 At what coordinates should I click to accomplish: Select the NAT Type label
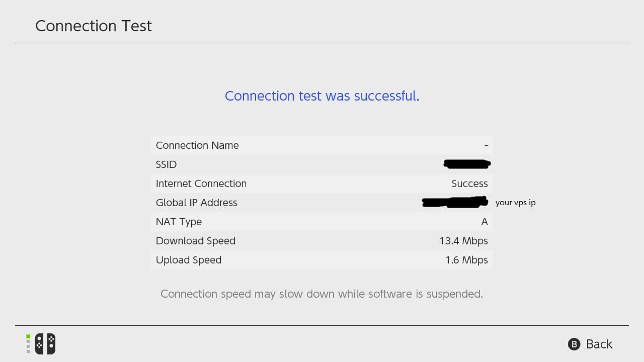[x=179, y=222]
